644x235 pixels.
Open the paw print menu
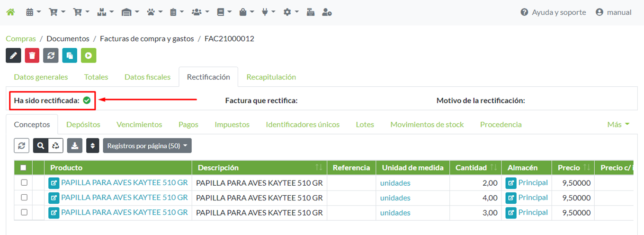[x=154, y=12]
